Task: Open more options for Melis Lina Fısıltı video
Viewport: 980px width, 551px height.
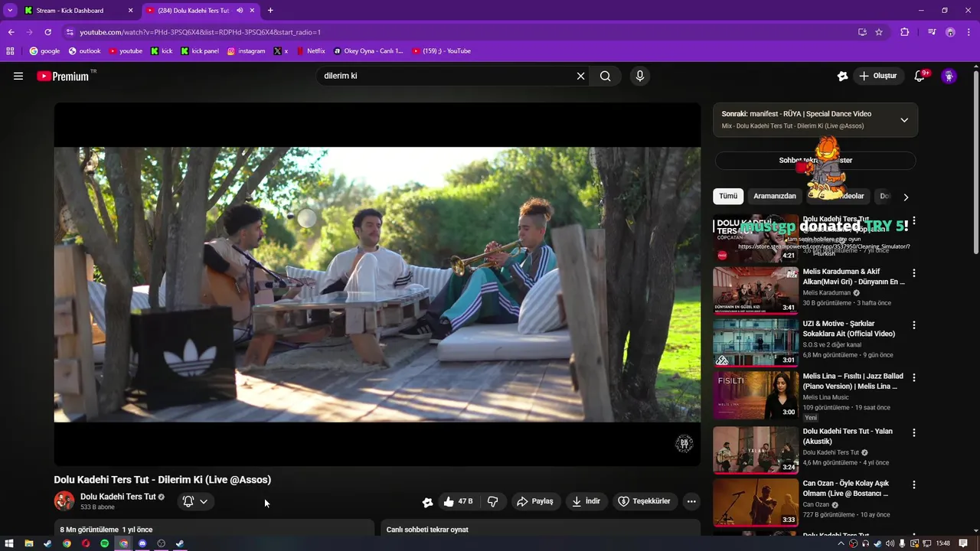Action: 913,377
